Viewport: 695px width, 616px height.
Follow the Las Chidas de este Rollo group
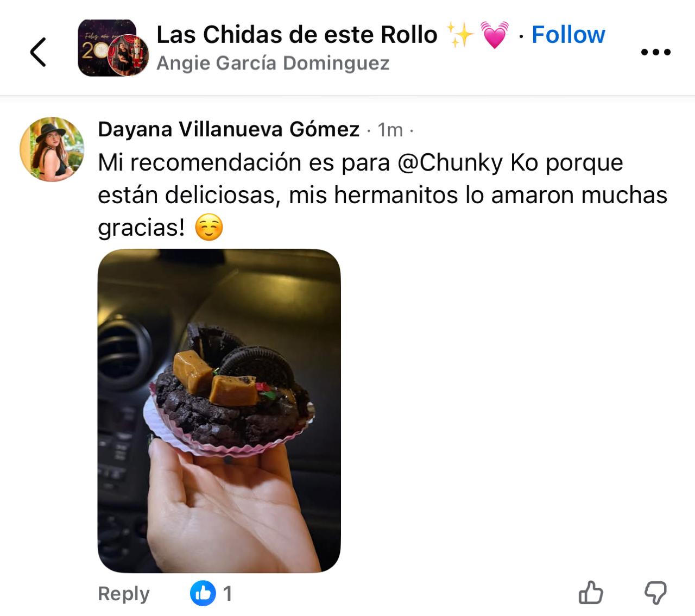point(568,35)
